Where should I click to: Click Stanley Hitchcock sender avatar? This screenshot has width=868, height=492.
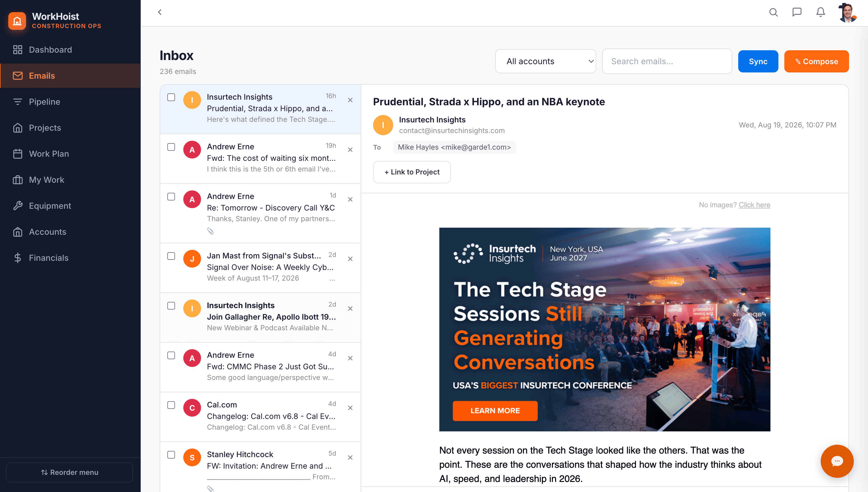[192, 457]
